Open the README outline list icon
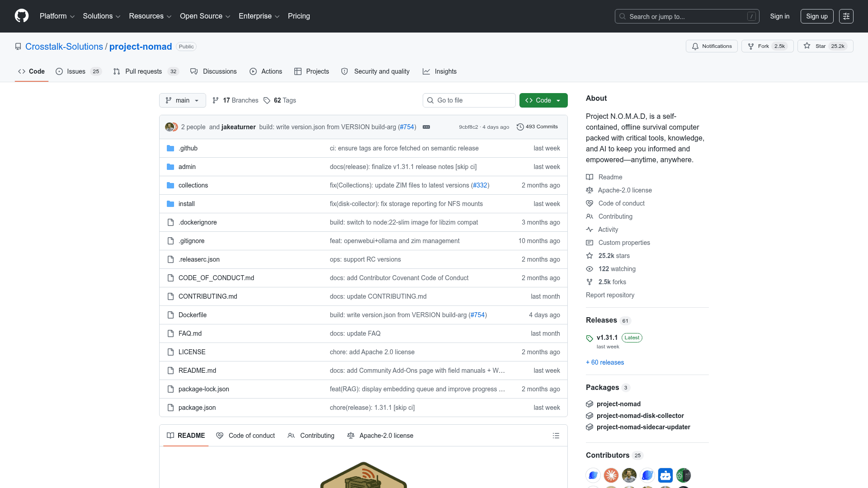Screen dimensions: 868x488 pos(556,436)
